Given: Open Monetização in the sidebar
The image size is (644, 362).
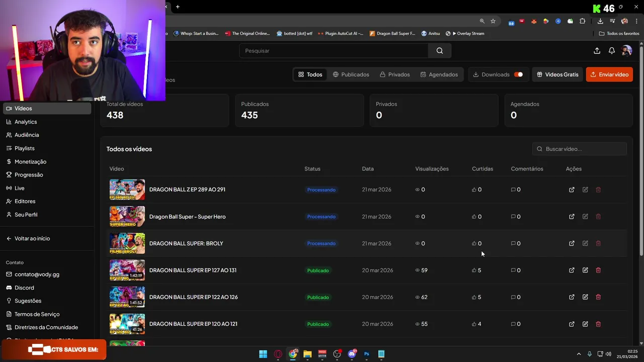Looking at the screenshot, I should 47,161.
